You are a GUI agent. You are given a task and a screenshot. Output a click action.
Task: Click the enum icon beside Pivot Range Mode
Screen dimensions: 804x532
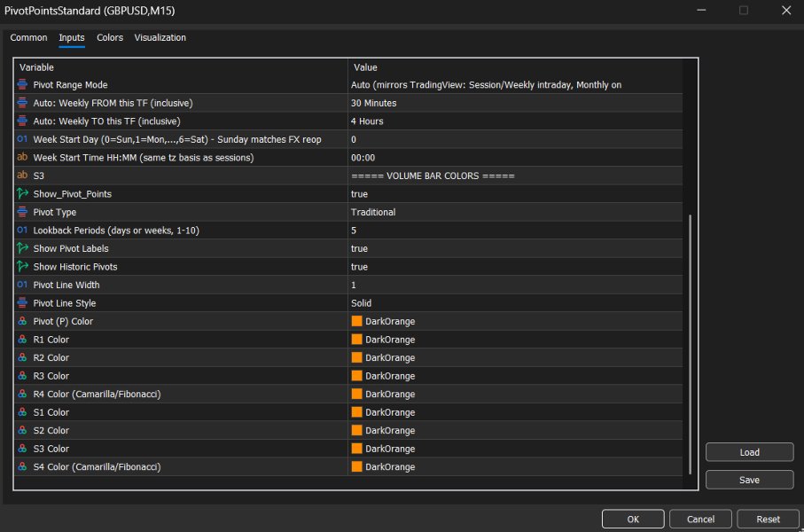pos(22,84)
